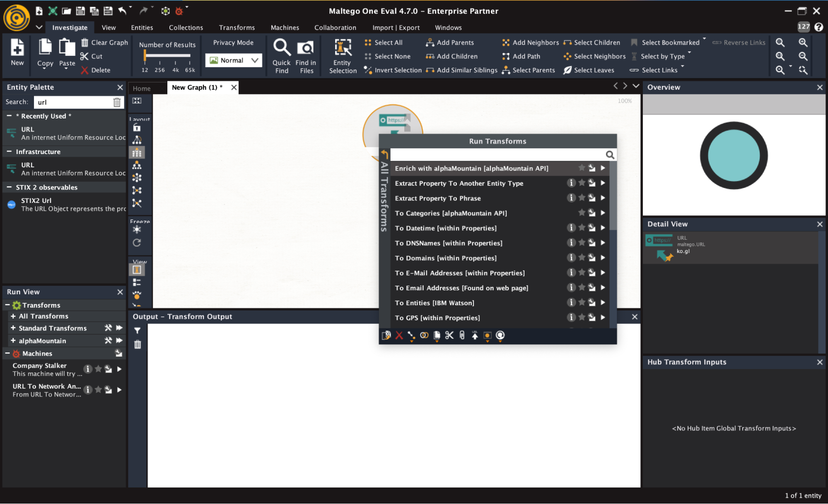This screenshot has width=828, height=504.
Task: Click the back arrow in Run Transforms popup
Action: pos(384,154)
